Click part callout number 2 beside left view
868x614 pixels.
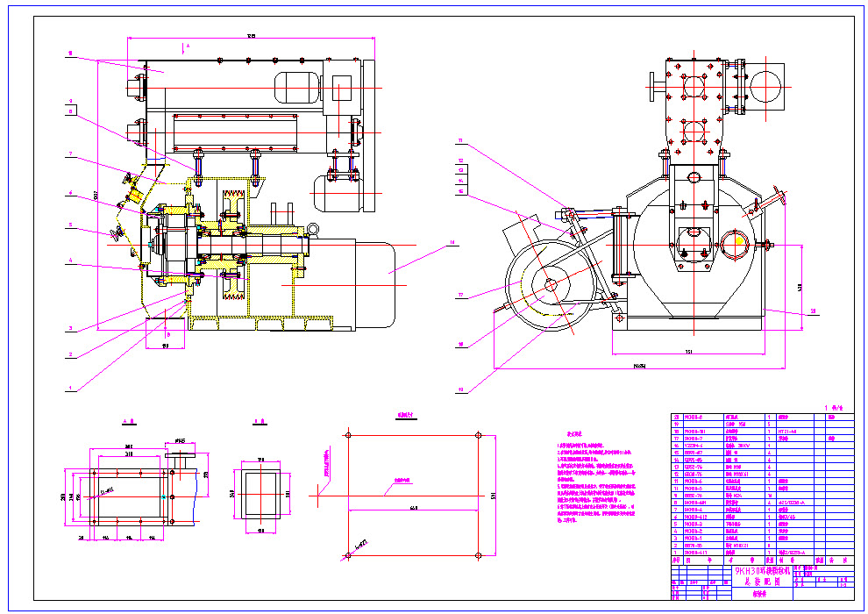pyautogui.click(x=71, y=354)
